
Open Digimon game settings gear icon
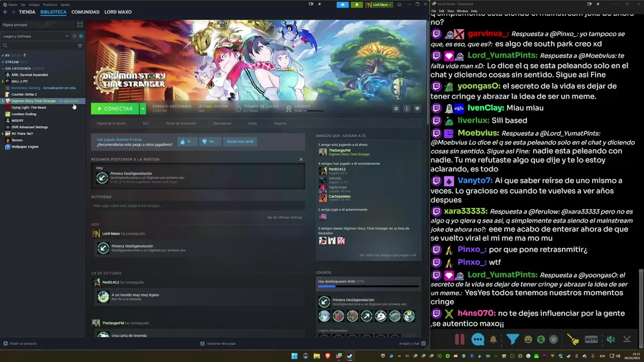coord(396,109)
